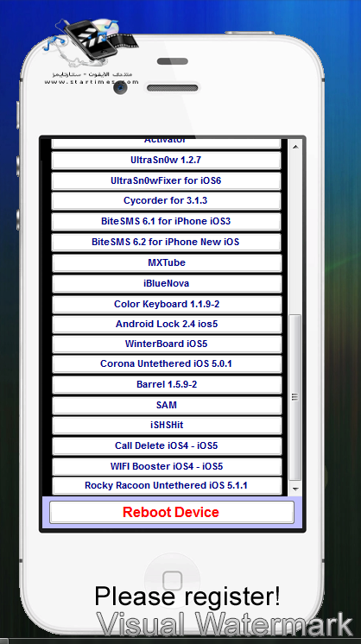This screenshot has height=644, width=361.
Task: Select BiteSMS 6.1 for iPhone iOS3
Action: (167, 221)
